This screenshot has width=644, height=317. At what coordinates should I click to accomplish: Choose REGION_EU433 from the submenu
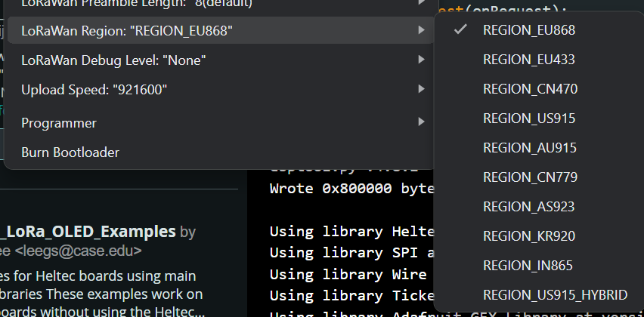[538, 60]
